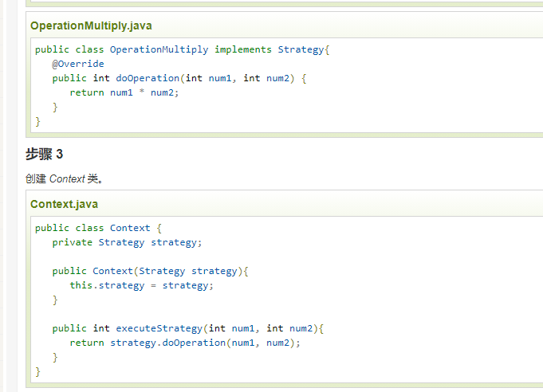Click the 'return num1 * num2;' statement

pyautogui.click(x=124, y=92)
